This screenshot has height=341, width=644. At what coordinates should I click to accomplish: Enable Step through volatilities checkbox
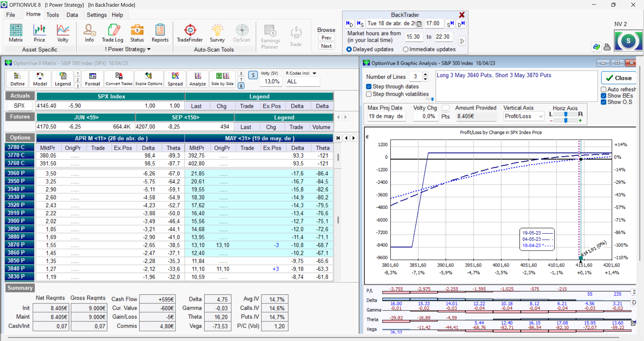pos(369,94)
